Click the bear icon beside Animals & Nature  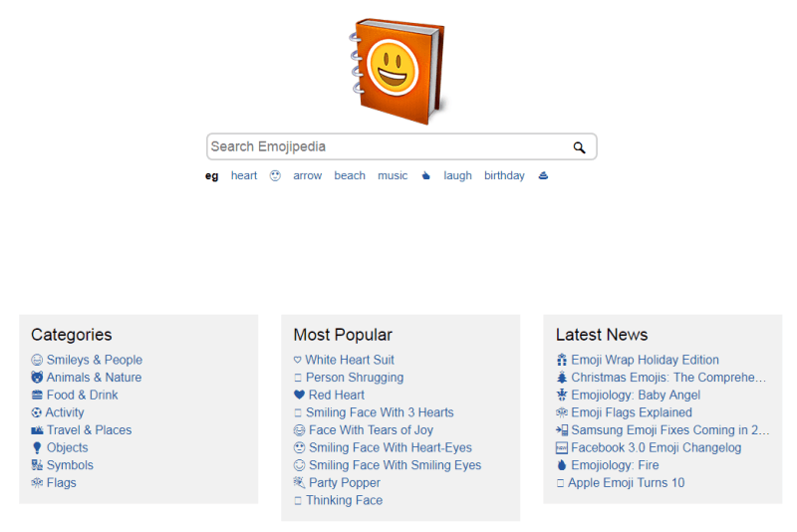pos(37,378)
